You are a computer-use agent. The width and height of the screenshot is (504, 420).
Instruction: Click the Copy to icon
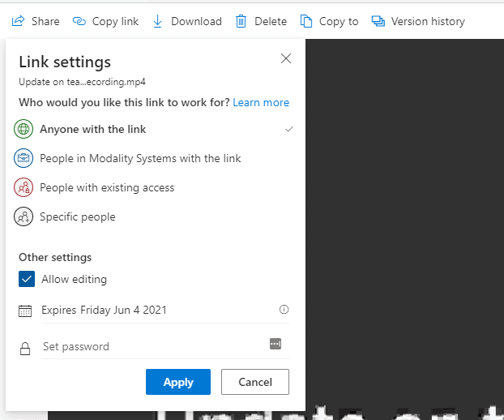306,22
